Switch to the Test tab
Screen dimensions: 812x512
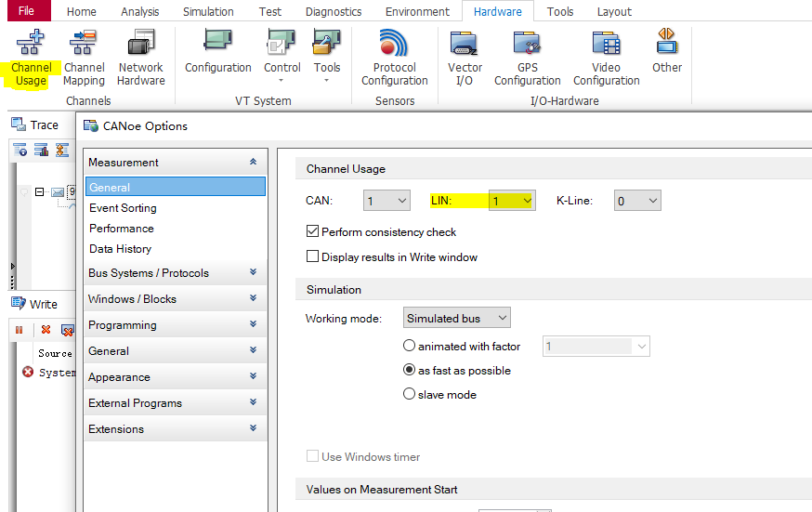269,11
